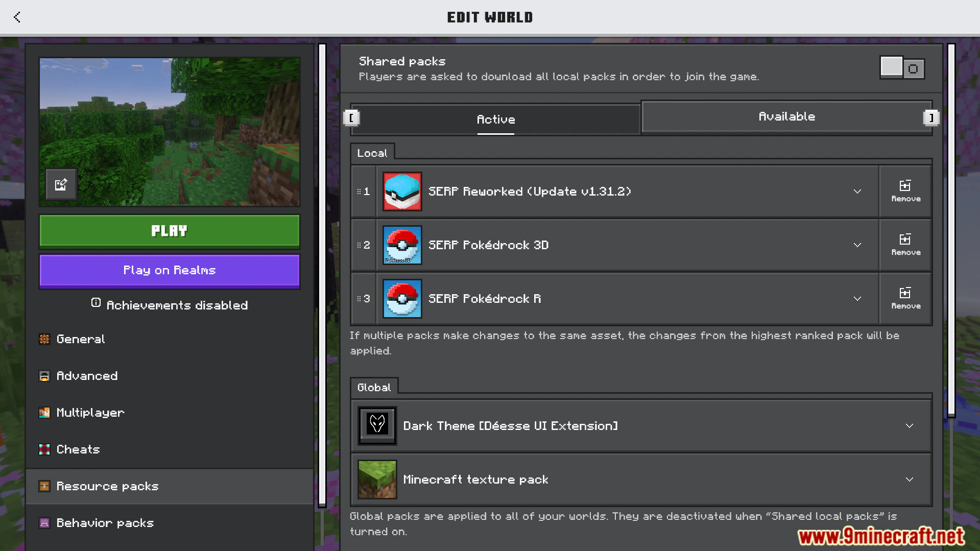Click the Dark Theme pack icon
The height and width of the screenshot is (551, 980).
377,425
